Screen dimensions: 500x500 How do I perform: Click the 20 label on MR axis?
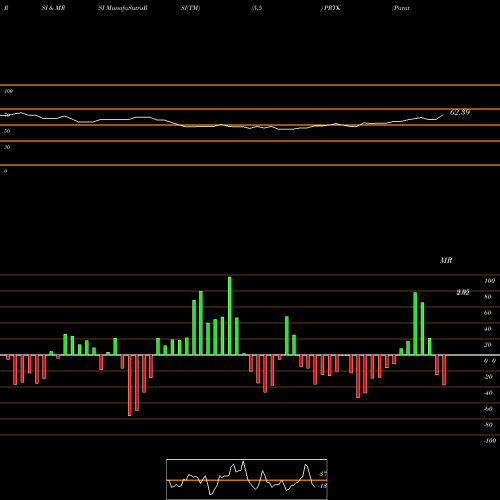click(488, 345)
